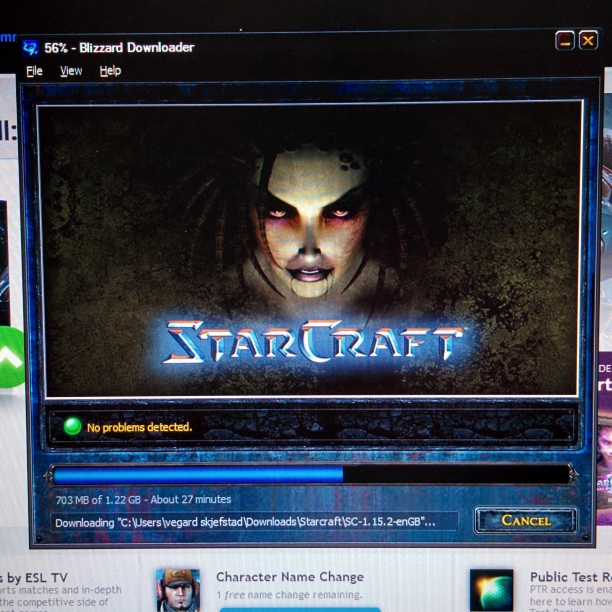Open the File menu

pos(34,71)
